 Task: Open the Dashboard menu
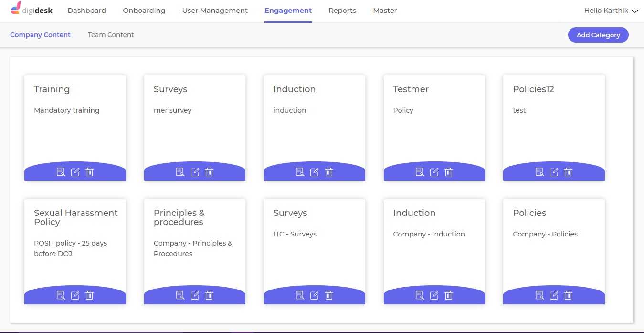(x=86, y=11)
